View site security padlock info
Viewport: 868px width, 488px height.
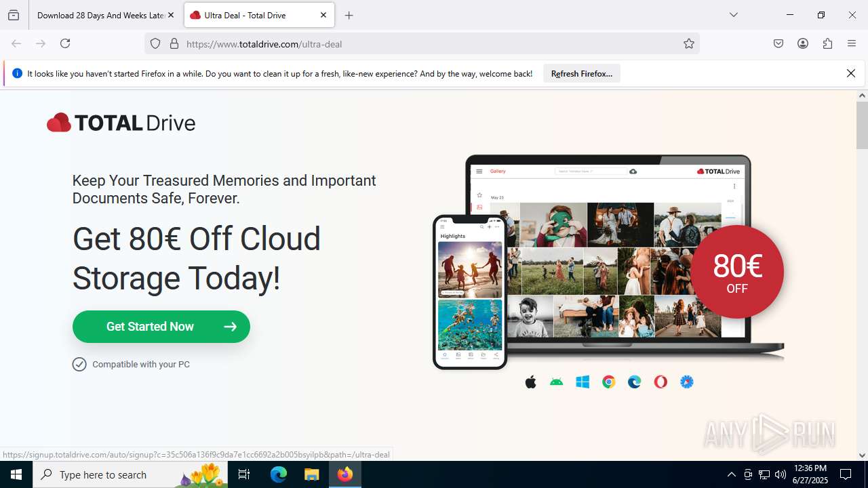coord(174,43)
